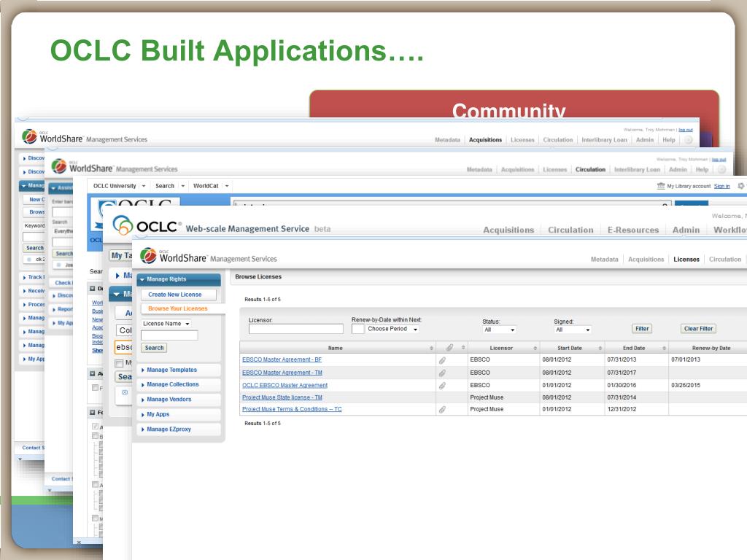Click the library building icon beside My Library account

point(661,186)
